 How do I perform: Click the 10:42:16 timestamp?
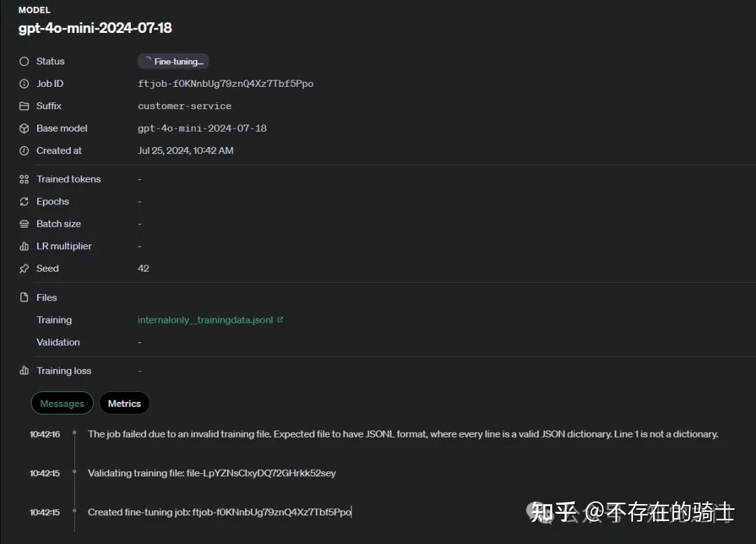coord(45,434)
